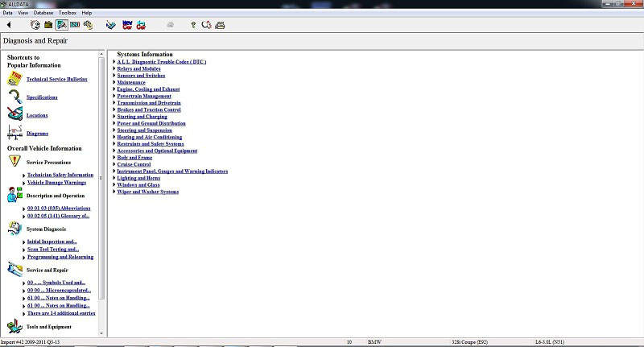Click the Diagrams shortcut icon
644x347 pixels.
14,132
